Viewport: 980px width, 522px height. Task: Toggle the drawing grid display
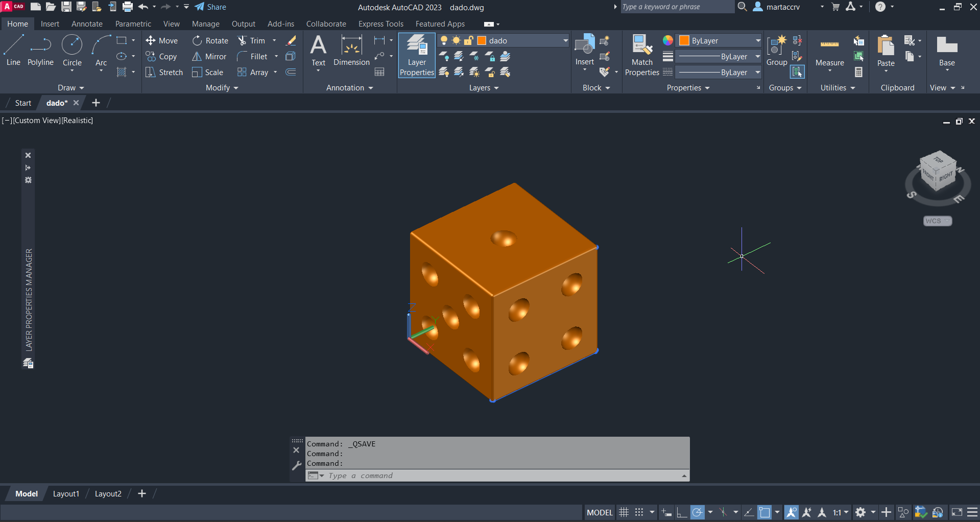point(624,512)
